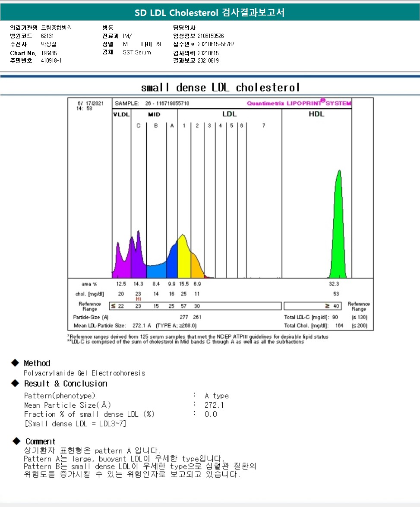The height and width of the screenshot is (507, 420).
Task: Click the Total LDL-C value 90
Action: pyautogui.click(x=335, y=317)
